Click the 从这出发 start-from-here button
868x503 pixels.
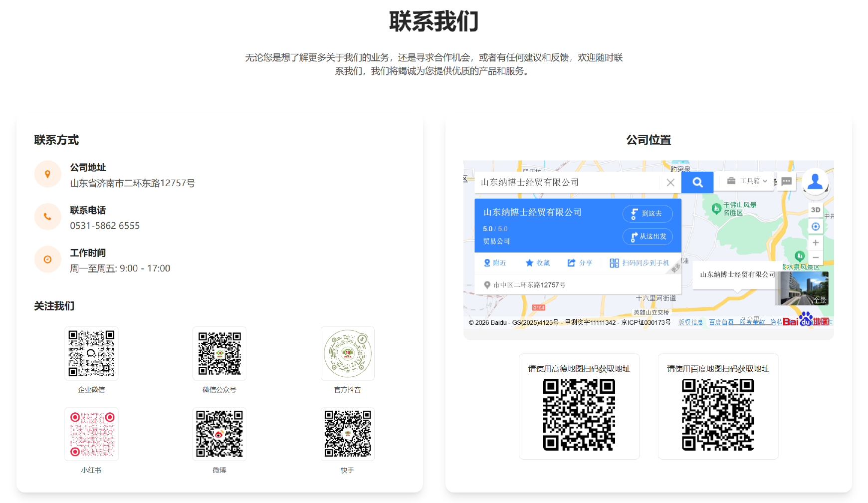tap(648, 237)
